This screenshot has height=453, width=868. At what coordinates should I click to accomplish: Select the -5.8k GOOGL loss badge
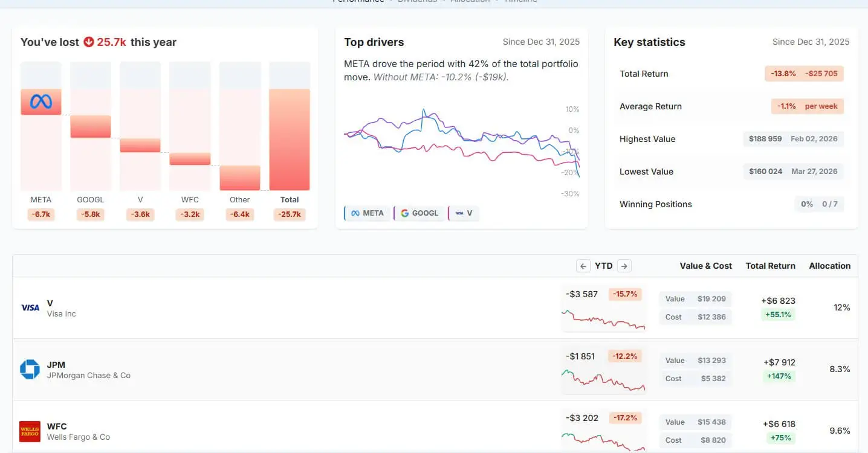[x=91, y=214]
